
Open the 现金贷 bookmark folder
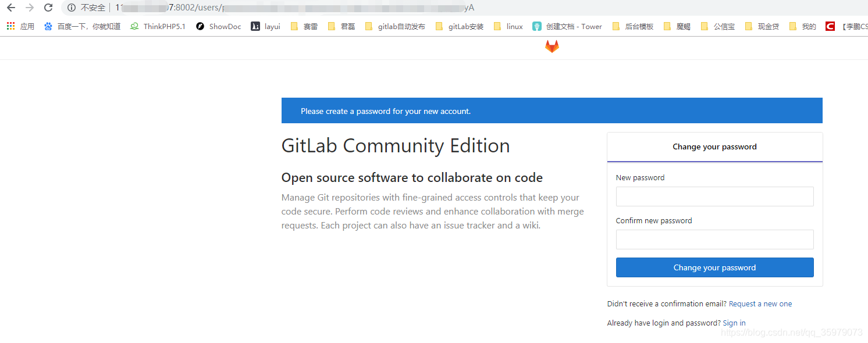pos(762,26)
